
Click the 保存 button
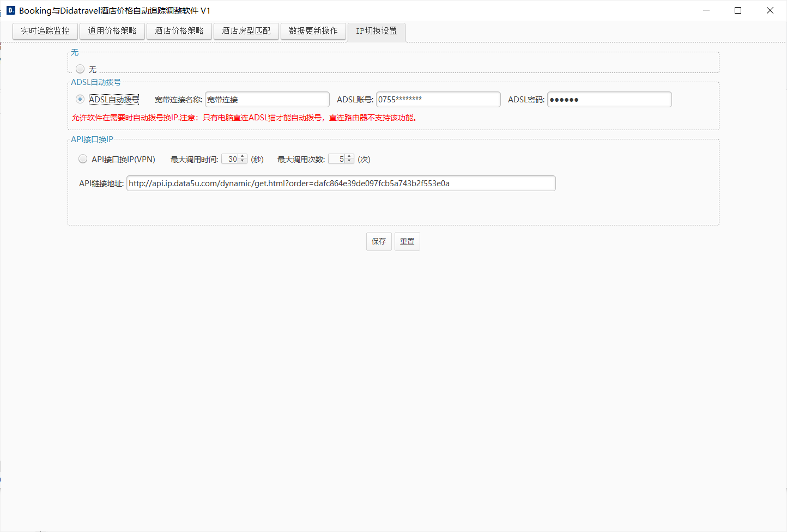click(x=379, y=241)
